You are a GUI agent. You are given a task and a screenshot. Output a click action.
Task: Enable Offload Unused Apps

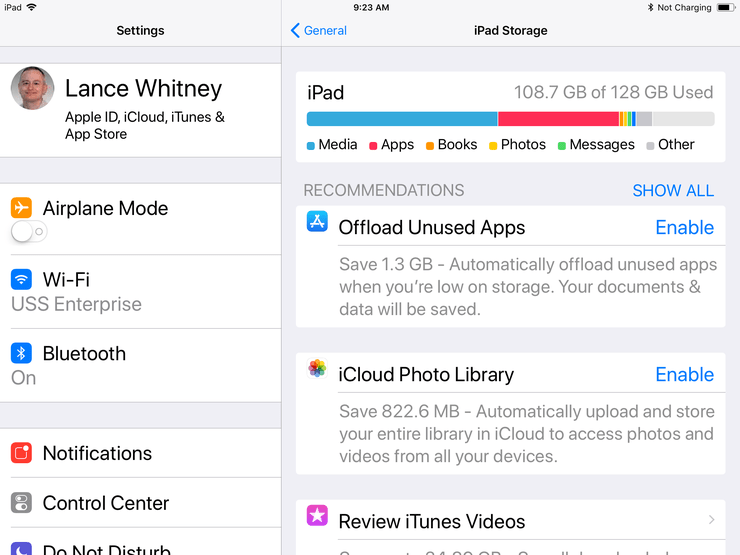click(684, 227)
